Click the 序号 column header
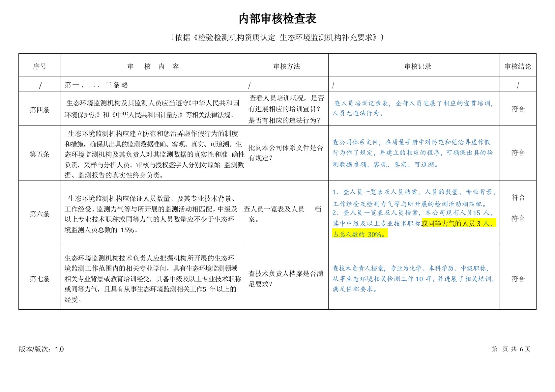Image resolution: width=555 pixels, height=392 pixels. coord(40,67)
